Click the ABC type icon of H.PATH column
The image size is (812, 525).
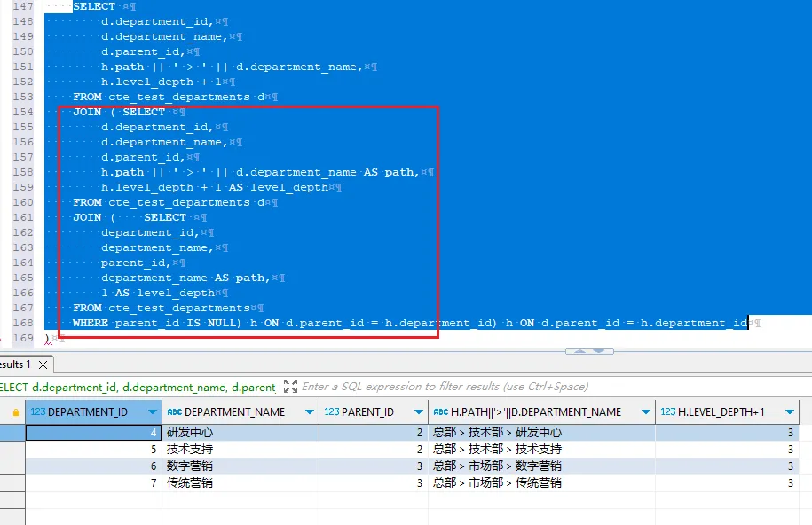[x=441, y=412]
